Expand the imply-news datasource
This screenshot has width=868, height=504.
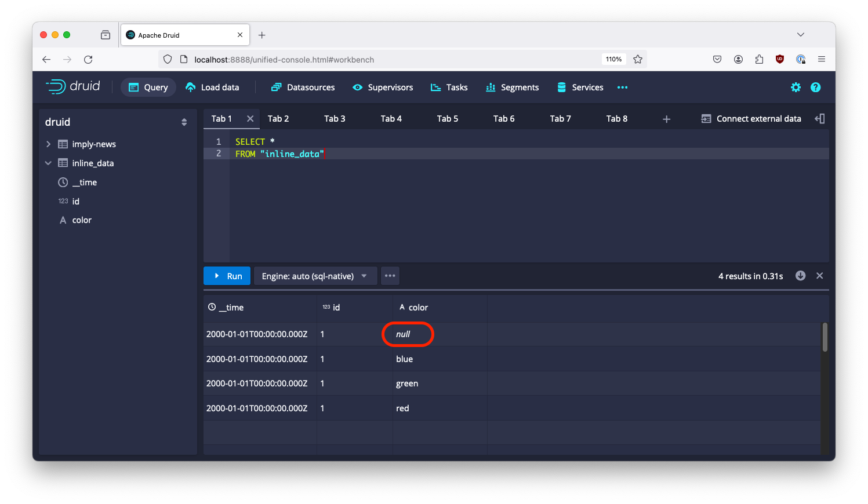coord(48,144)
